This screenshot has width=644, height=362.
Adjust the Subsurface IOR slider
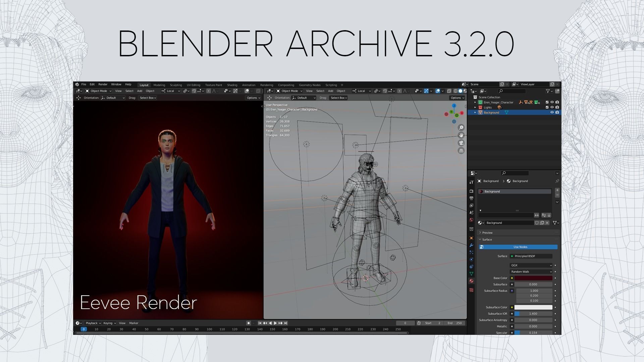(533, 314)
